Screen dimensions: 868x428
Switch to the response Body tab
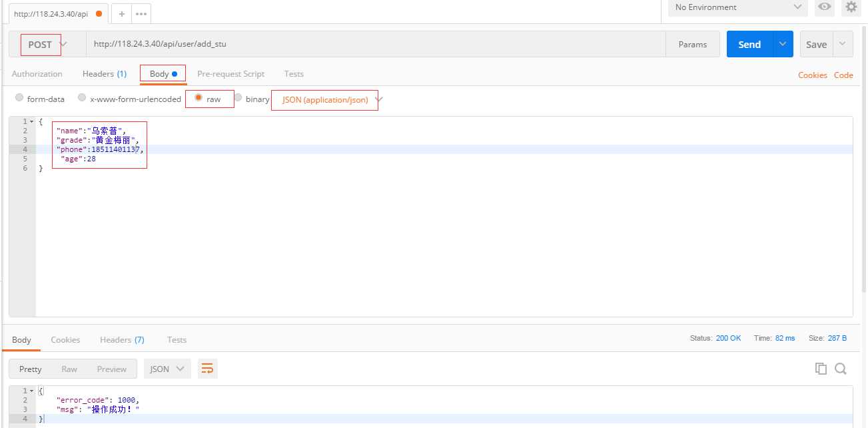[x=21, y=340]
